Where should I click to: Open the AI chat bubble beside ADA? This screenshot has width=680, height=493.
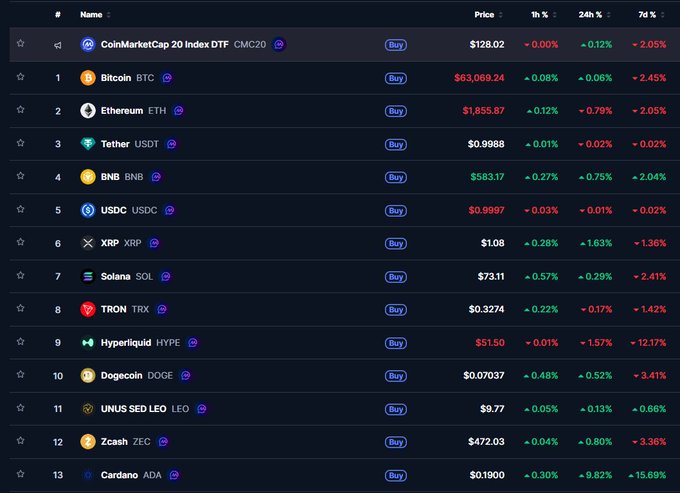[174, 475]
